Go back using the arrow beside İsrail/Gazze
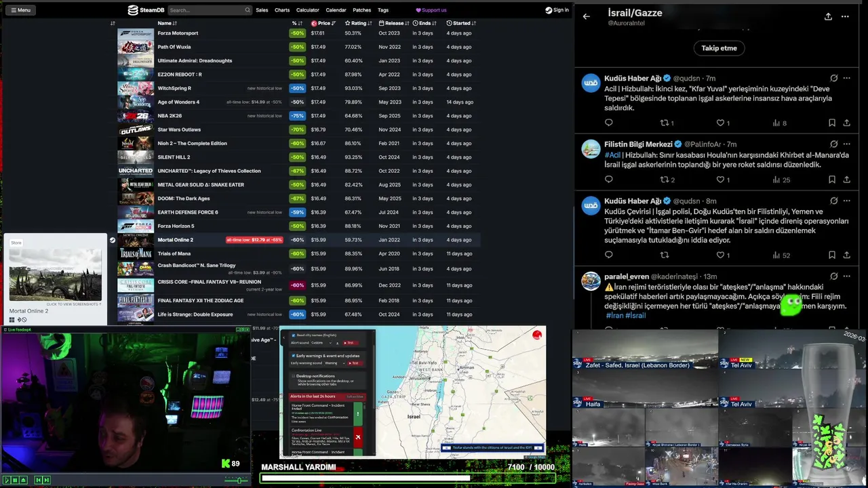868x488 pixels. pos(587,16)
